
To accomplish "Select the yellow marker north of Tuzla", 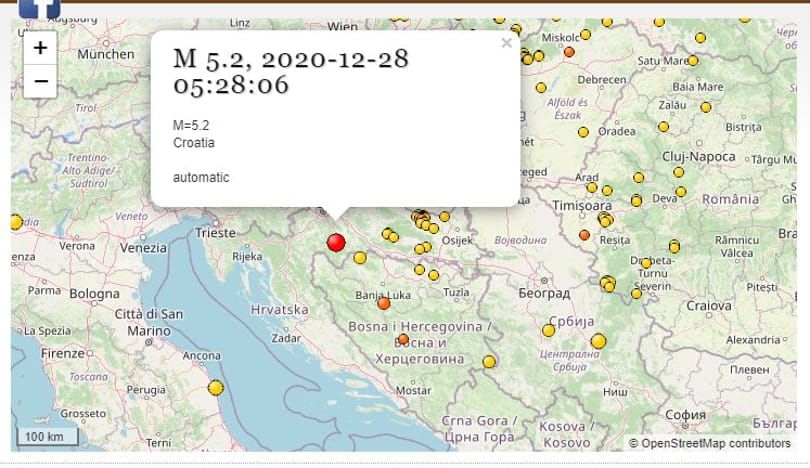I will (x=433, y=275).
